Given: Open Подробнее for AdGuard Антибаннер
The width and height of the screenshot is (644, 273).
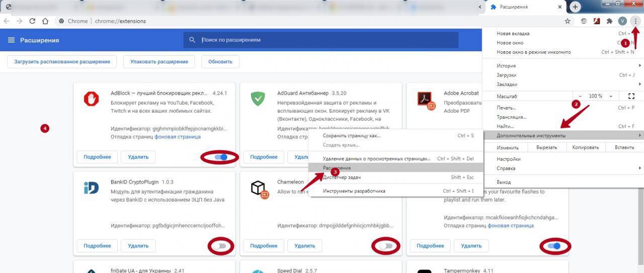Looking at the screenshot, I should [x=264, y=157].
